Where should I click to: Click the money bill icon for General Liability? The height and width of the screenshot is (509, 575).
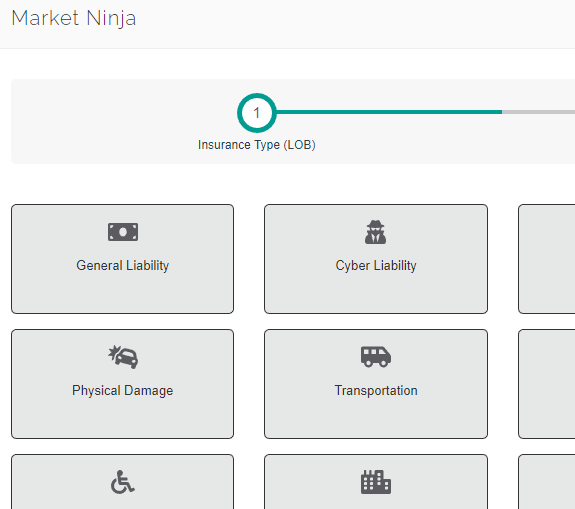pyautogui.click(x=123, y=232)
